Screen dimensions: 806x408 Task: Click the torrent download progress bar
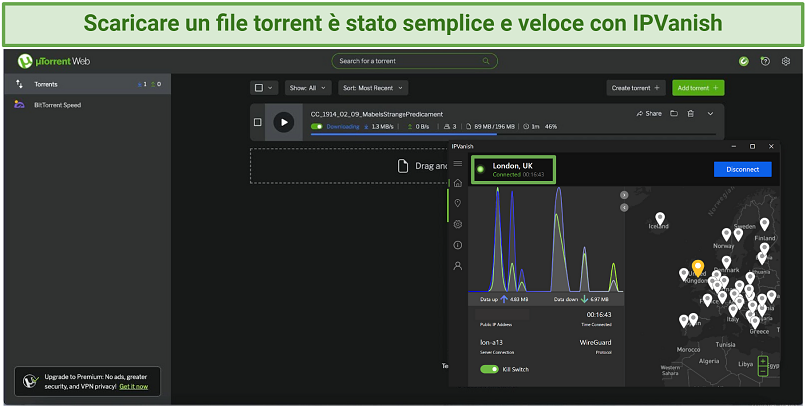(513, 135)
